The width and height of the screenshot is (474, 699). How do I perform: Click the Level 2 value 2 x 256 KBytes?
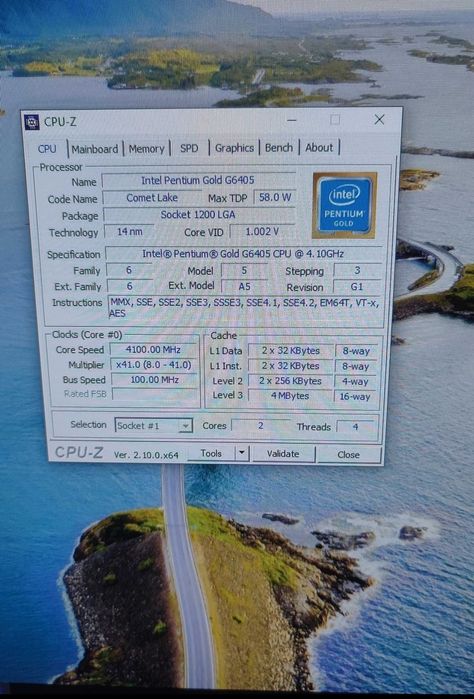(x=291, y=381)
